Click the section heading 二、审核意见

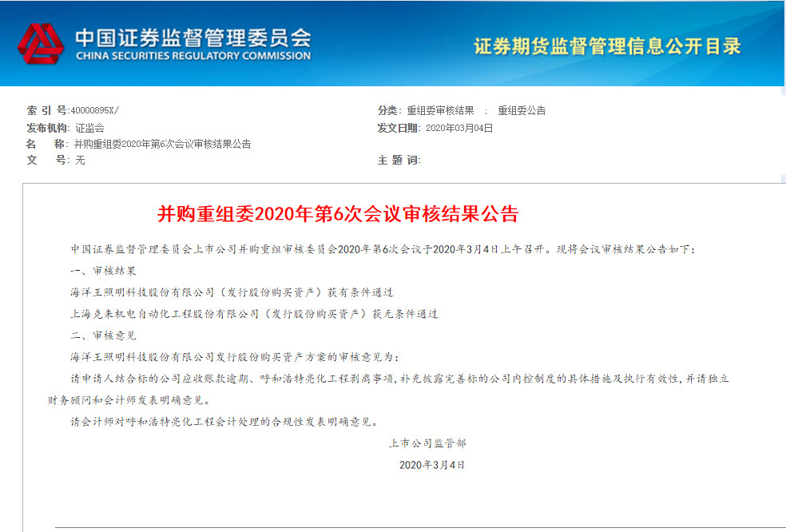pyautogui.click(x=103, y=335)
